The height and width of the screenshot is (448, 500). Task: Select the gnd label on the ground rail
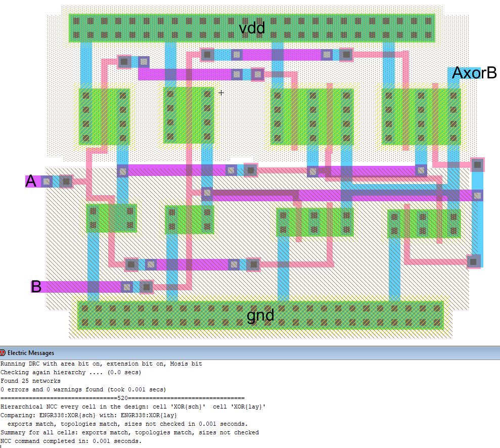coord(260,316)
